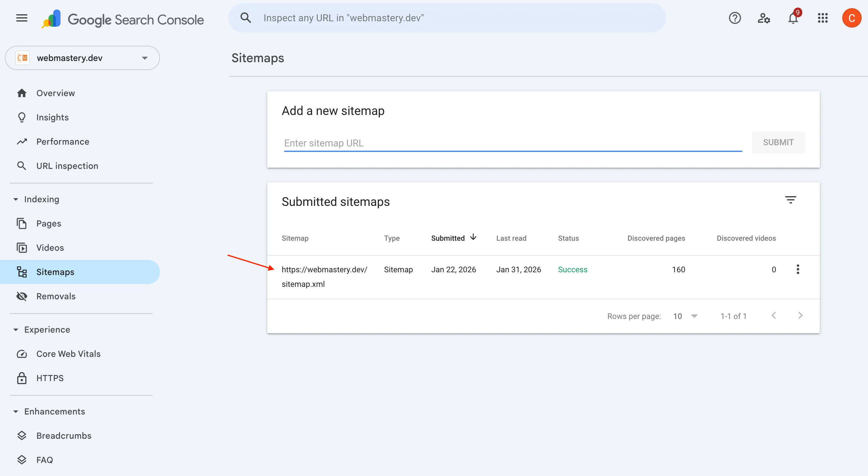Sort by the Submitted column arrow
This screenshot has height=476, width=868.
point(474,237)
